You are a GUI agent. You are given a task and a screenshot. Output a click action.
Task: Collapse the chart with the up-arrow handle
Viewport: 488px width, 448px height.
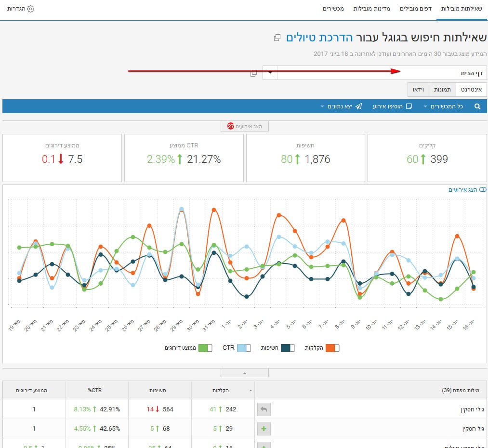[x=245, y=373]
